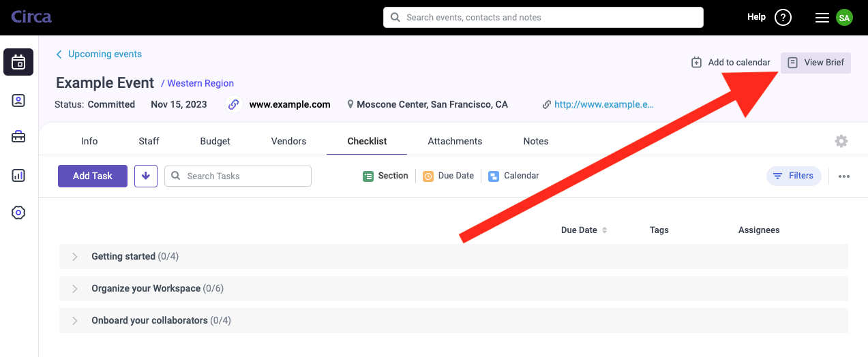Open the Staff tab
868x357 pixels.
[x=149, y=141]
